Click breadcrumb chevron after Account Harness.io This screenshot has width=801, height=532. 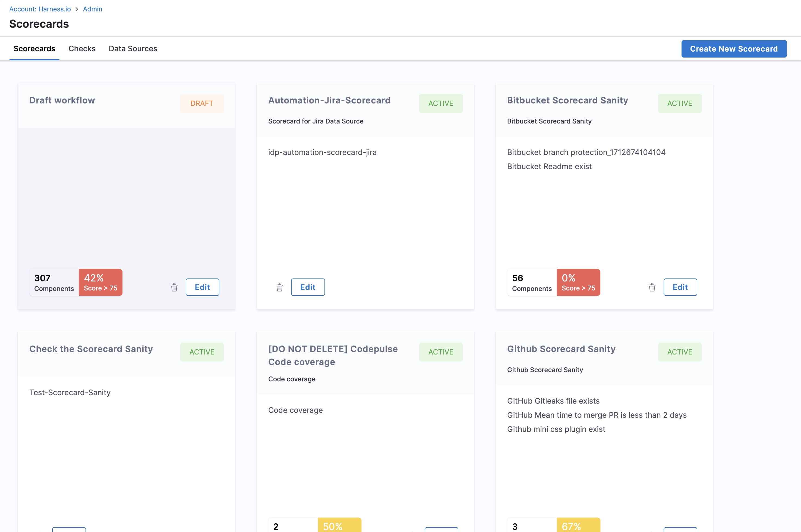coord(77,9)
